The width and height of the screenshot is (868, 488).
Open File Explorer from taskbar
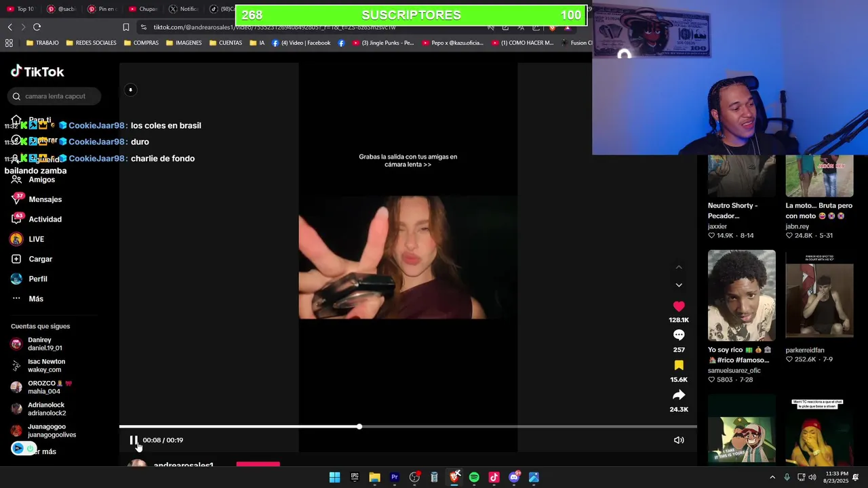tap(374, 477)
